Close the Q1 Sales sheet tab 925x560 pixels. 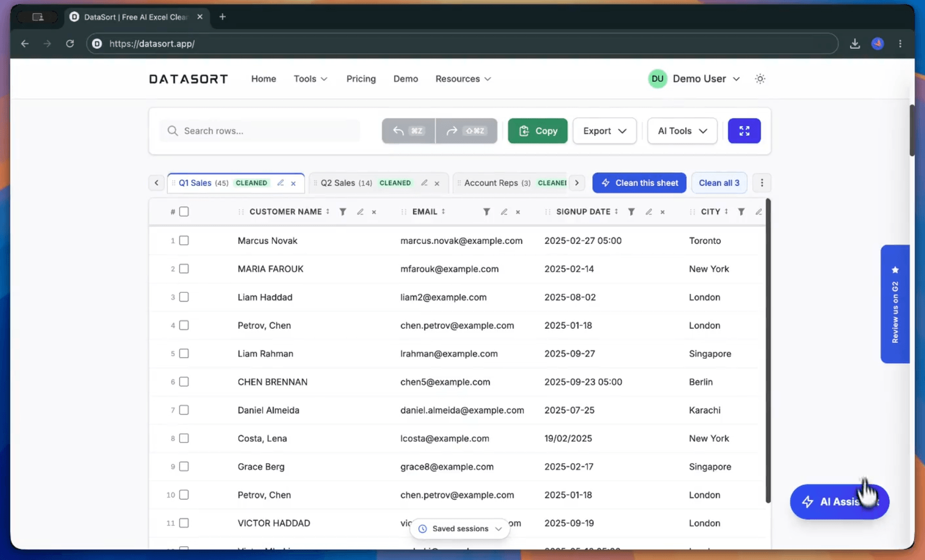click(293, 183)
